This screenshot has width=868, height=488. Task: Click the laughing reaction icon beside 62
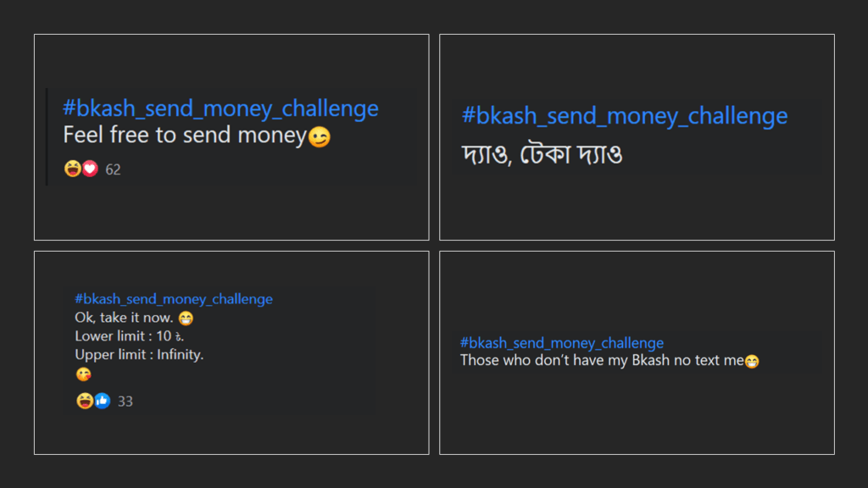click(x=73, y=169)
